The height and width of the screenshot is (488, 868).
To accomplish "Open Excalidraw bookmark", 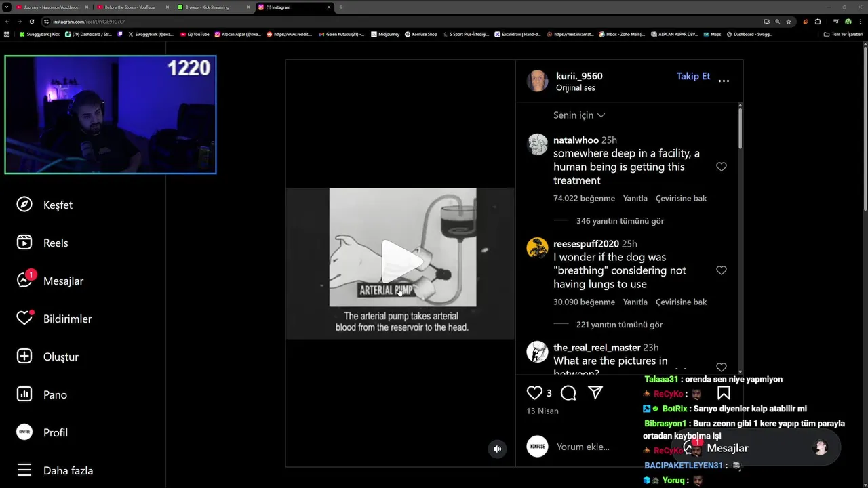I will (517, 34).
